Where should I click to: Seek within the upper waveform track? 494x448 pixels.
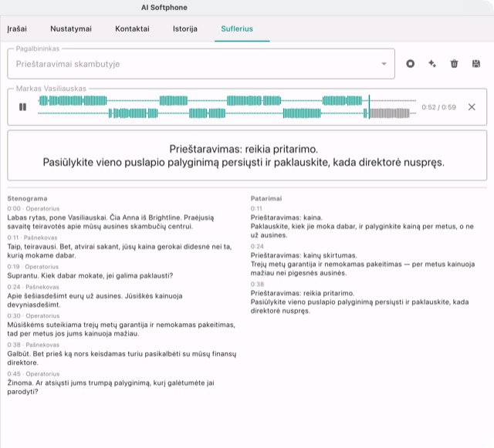click(227, 101)
